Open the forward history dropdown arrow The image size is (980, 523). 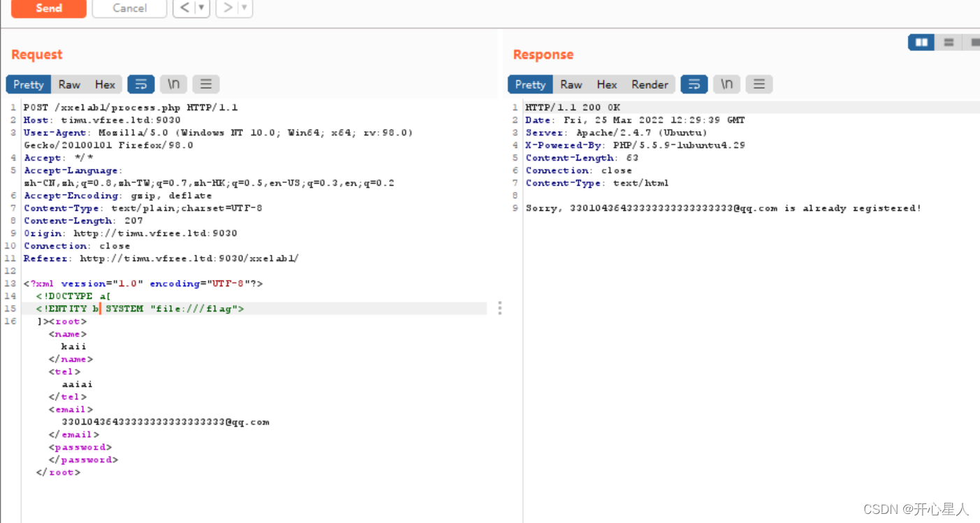[x=245, y=8]
